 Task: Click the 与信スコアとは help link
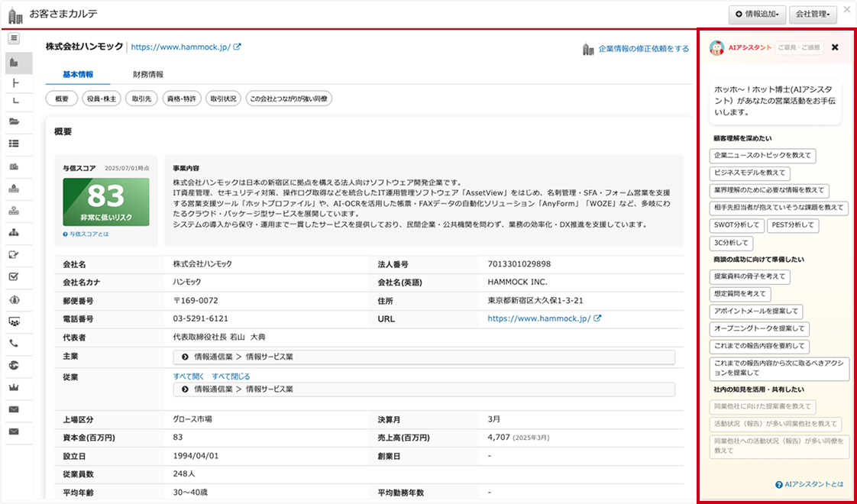click(x=88, y=234)
